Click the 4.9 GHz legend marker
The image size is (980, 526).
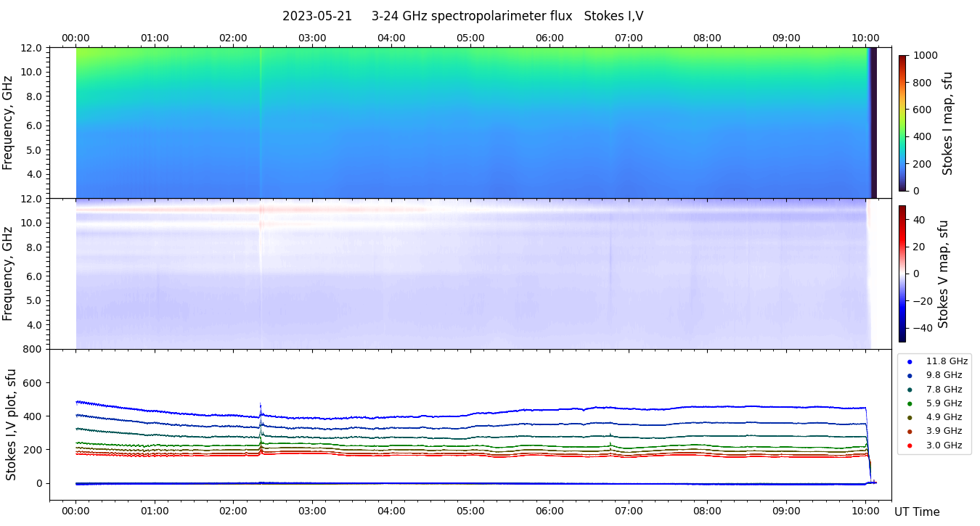pyautogui.click(x=910, y=417)
